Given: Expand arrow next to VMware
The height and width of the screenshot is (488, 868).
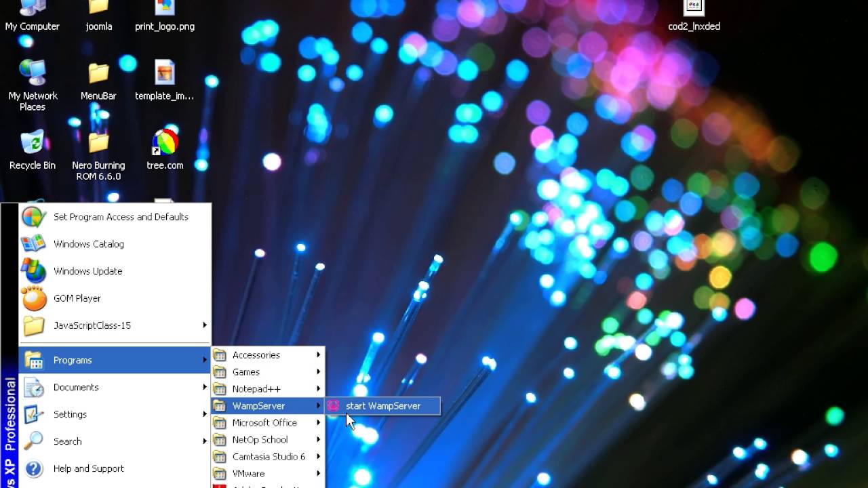Looking at the screenshot, I should 318,473.
